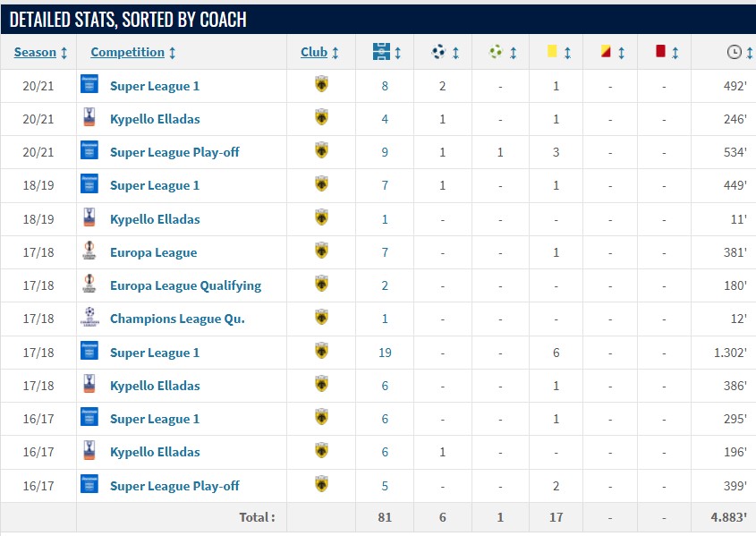Open club crest in 20/21 Super League 1 row
This screenshot has width=756, height=536.
(x=321, y=86)
